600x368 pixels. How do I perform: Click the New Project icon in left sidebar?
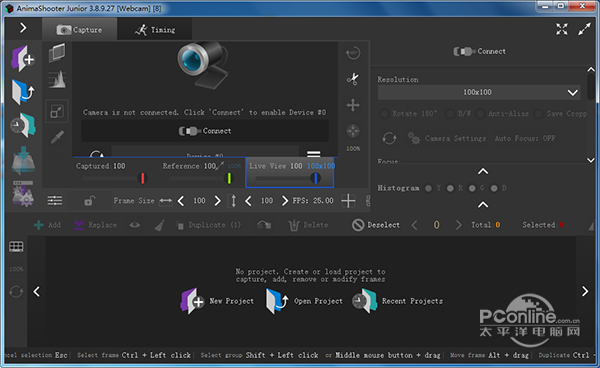(23, 59)
